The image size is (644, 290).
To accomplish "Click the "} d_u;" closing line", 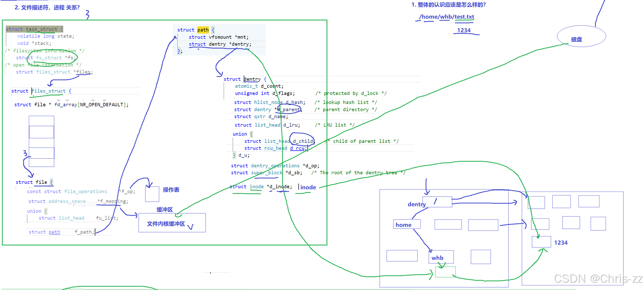I will (x=241, y=156).
